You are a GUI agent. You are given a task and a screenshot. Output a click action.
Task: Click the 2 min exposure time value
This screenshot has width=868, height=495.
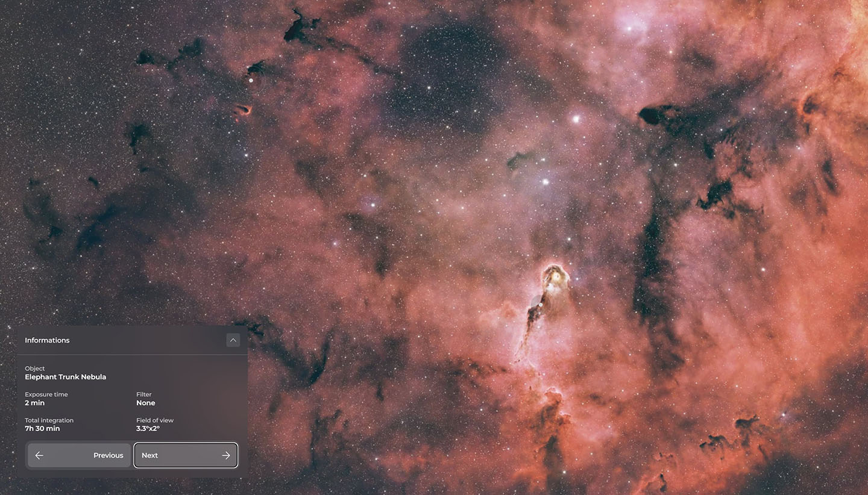pos(34,403)
